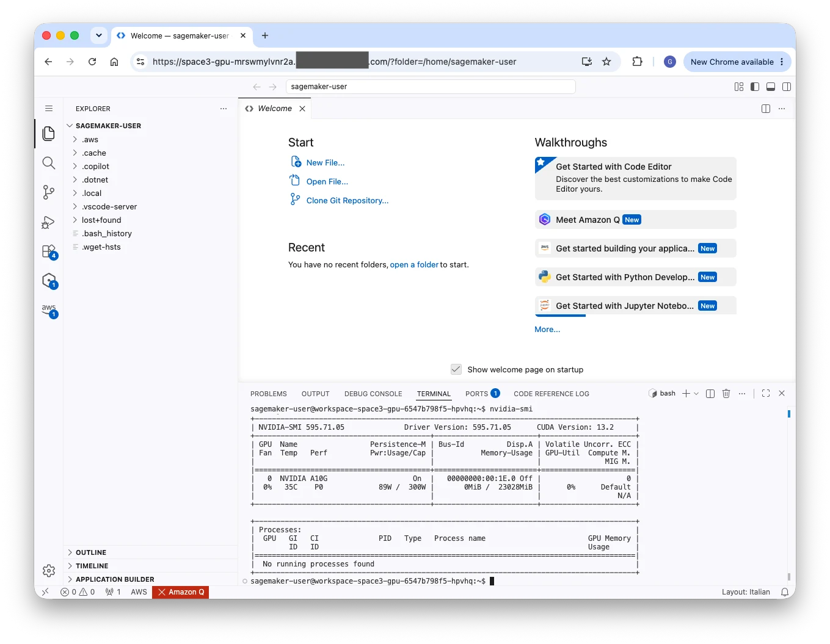Switch to the OUTPUT panel tab

pyautogui.click(x=315, y=394)
